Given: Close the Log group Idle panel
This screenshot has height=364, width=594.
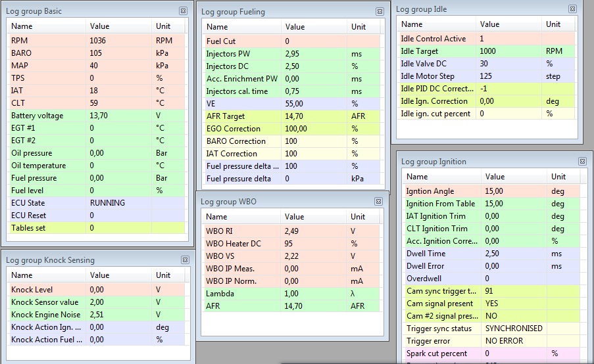Looking at the screenshot, I should click(572, 9).
